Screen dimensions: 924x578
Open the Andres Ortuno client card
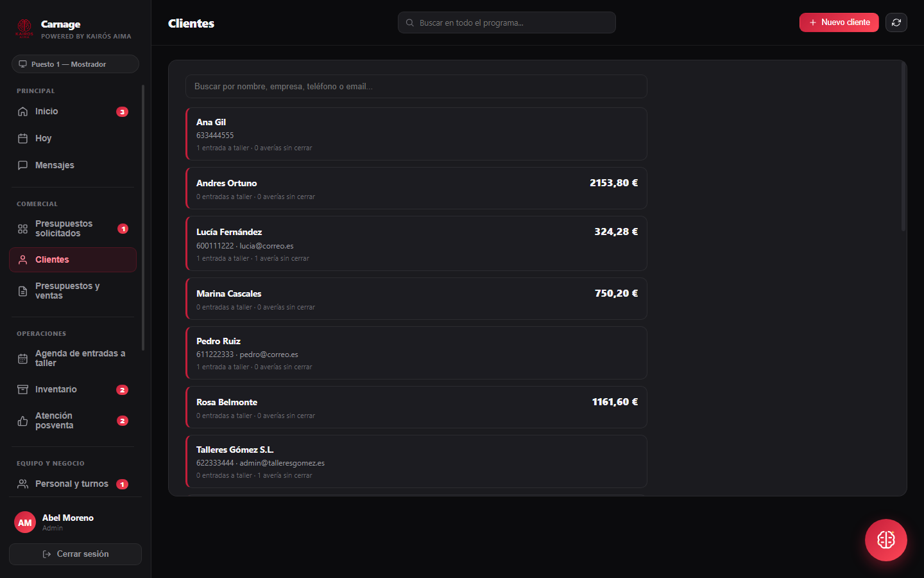pyautogui.click(x=416, y=188)
